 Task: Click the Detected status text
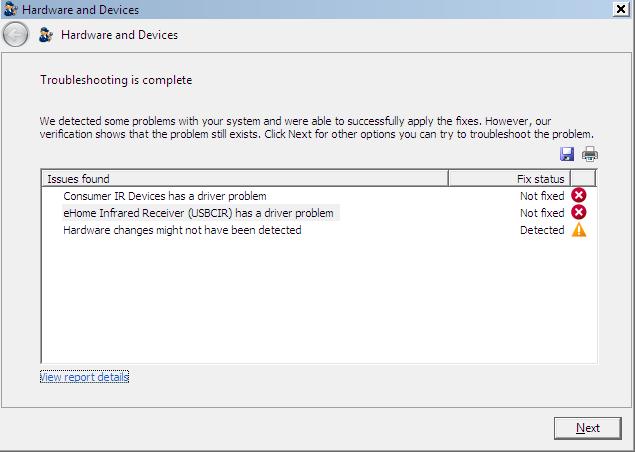click(x=542, y=230)
